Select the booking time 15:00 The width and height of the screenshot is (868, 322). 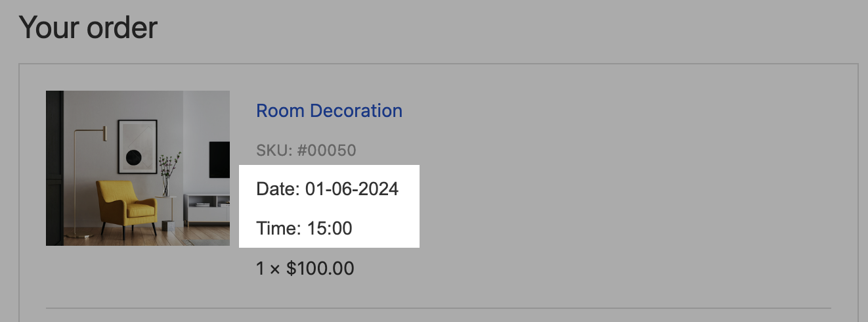pyautogui.click(x=330, y=229)
